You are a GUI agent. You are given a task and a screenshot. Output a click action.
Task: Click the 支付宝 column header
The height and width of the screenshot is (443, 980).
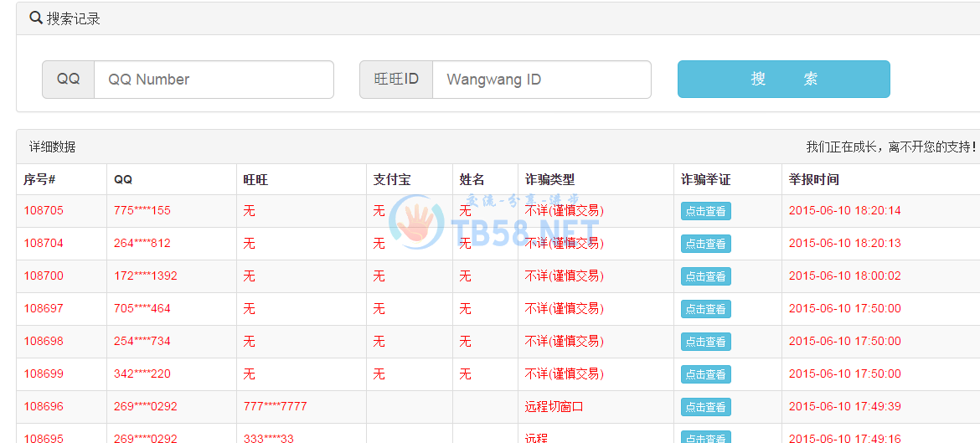click(392, 179)
